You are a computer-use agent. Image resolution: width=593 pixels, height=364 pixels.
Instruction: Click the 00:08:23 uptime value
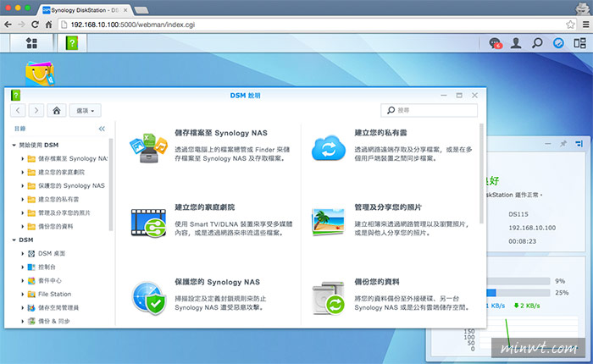(x=523, y=241)
